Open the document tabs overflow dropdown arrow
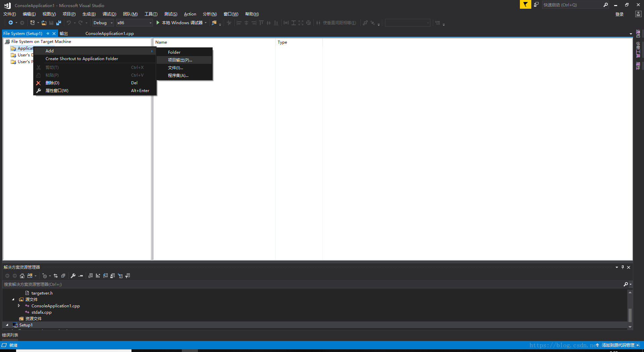 pos(631,34)
